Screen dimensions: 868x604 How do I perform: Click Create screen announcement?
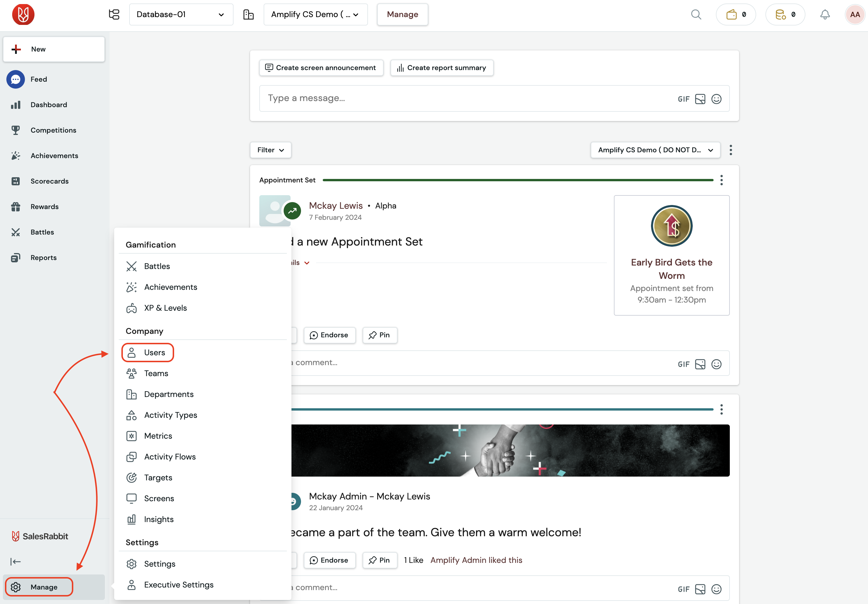[x=321, y=68]
